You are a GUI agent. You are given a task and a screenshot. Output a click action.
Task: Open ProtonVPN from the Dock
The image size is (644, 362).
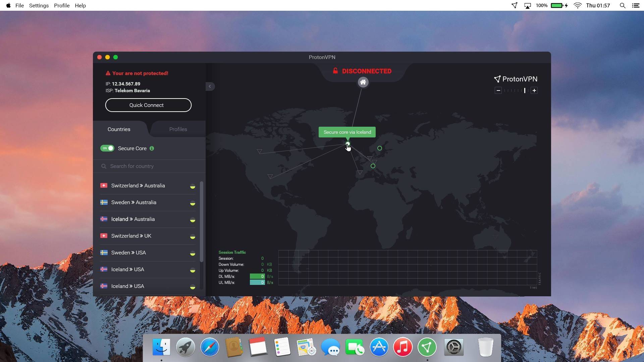[x=426, y=347]
